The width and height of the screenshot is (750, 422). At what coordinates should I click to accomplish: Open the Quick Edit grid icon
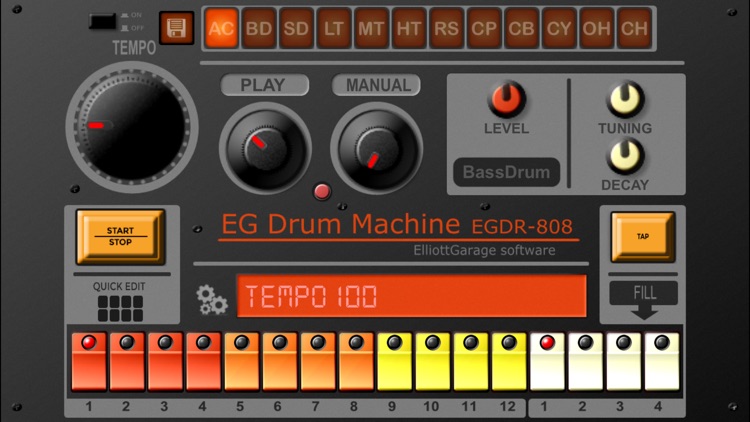click(x=120, y=308)
